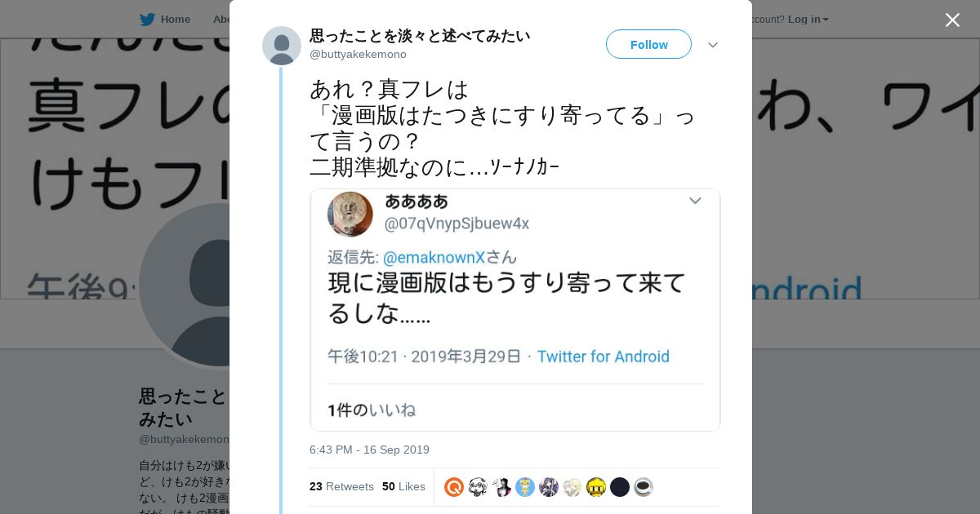Click the black-and-white sketch liker avatar
This screenshot has height=514, width=980.
478,487
